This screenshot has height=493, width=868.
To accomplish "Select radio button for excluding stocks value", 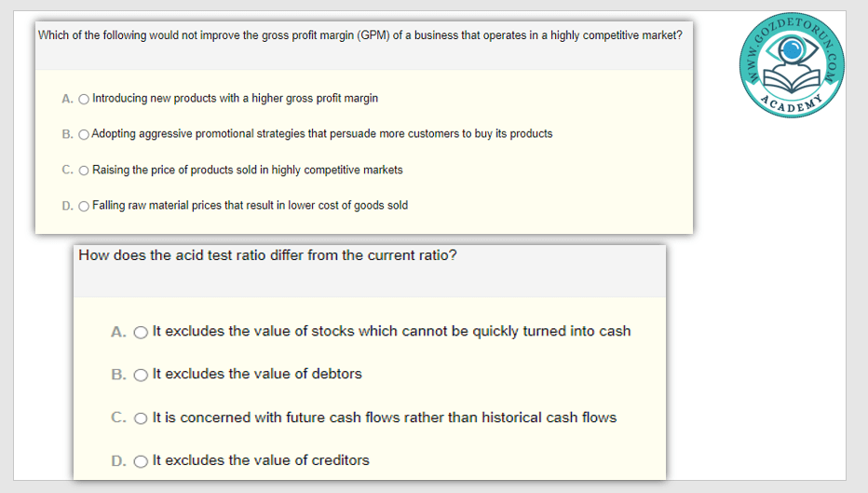I will pos(141,332).
